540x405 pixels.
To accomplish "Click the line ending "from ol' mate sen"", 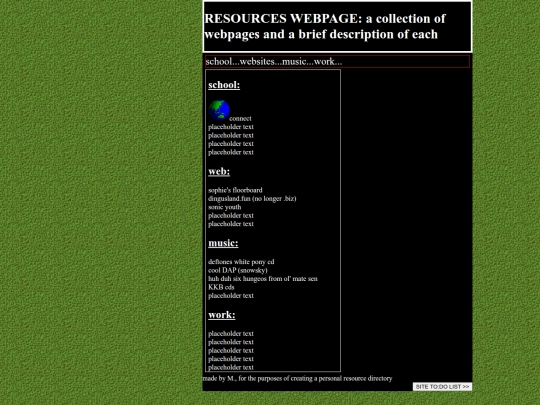I will pyautogui.click(x=263, y=279).
